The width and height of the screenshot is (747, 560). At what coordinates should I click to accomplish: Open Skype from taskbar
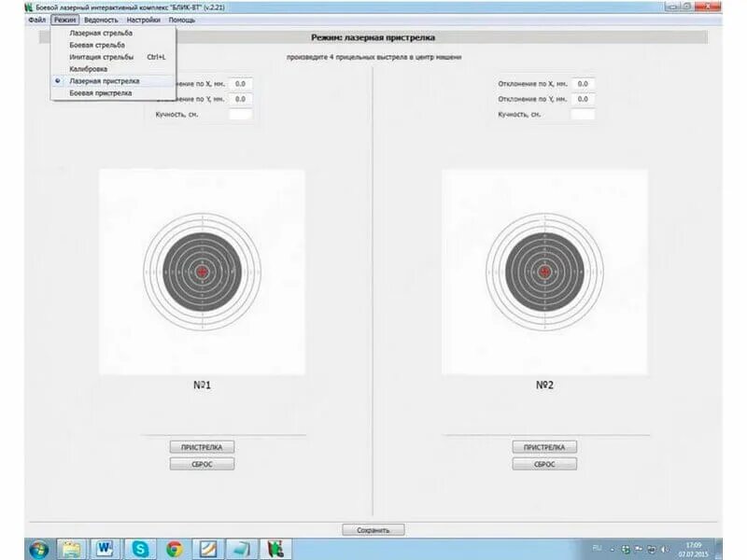point(140,549)
